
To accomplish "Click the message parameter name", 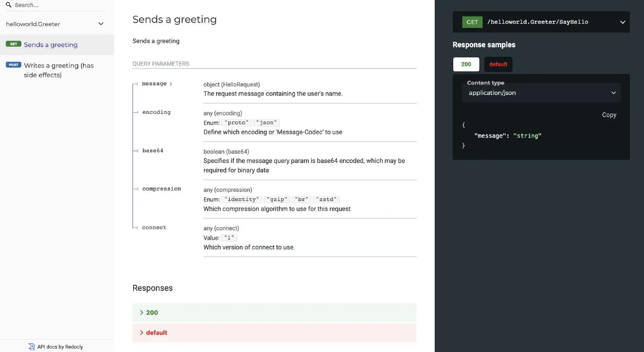I will click(x=154, y=84).
